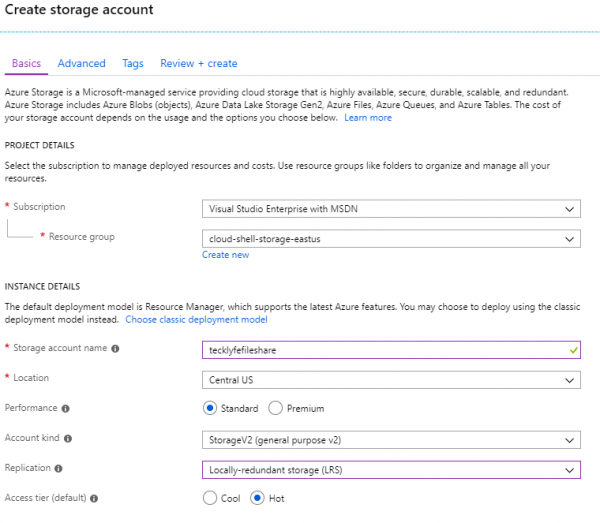Screen dimensions: 600x523
Task: Select Standard performance option
Action: [x=210, y=408]
